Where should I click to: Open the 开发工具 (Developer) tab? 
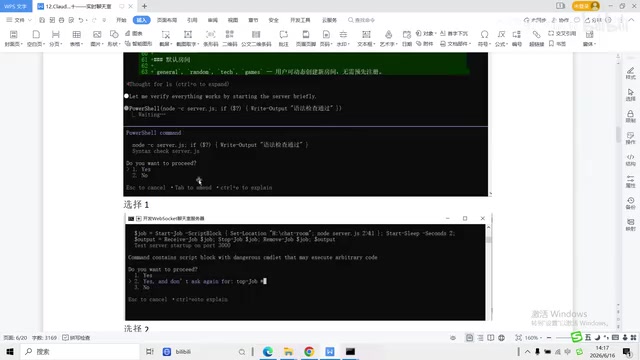pos(300,20)
